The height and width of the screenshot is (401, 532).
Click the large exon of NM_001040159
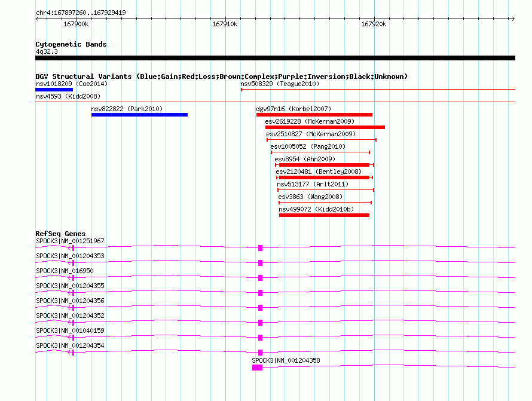tap(260, 338)
